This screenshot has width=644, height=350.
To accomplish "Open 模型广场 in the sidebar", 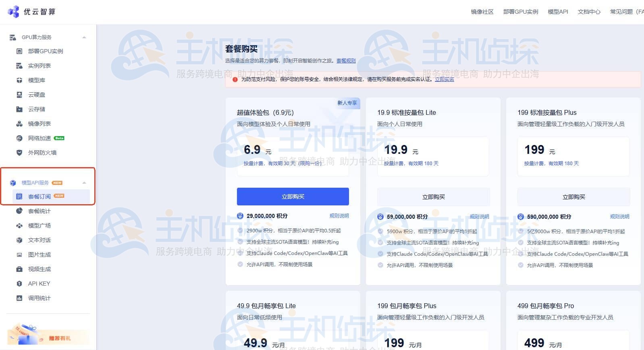I will tap(39, 226).
